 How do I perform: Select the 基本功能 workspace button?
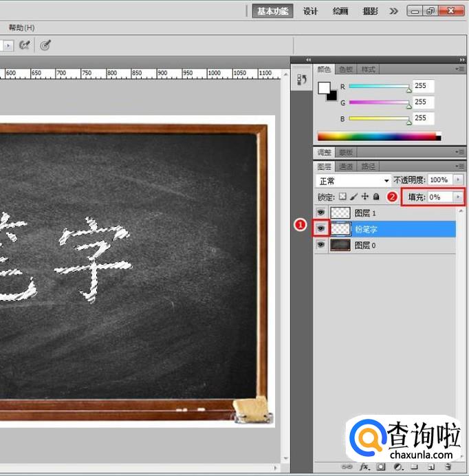click(x=272, y=11)
